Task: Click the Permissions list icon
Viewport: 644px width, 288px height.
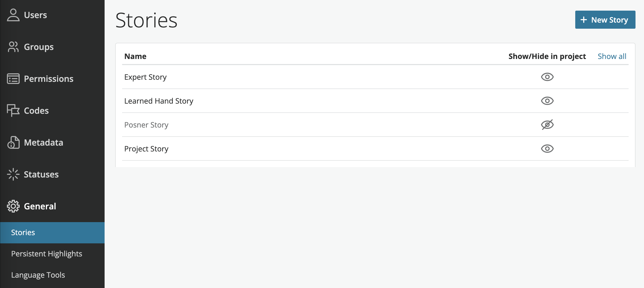Action: [x=13, y=79]
